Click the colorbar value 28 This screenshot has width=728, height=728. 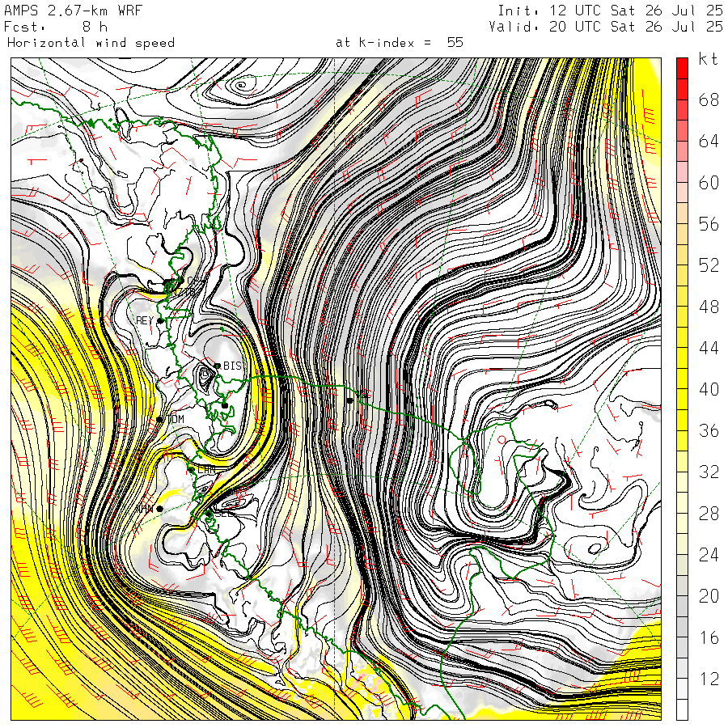(709, 514)
